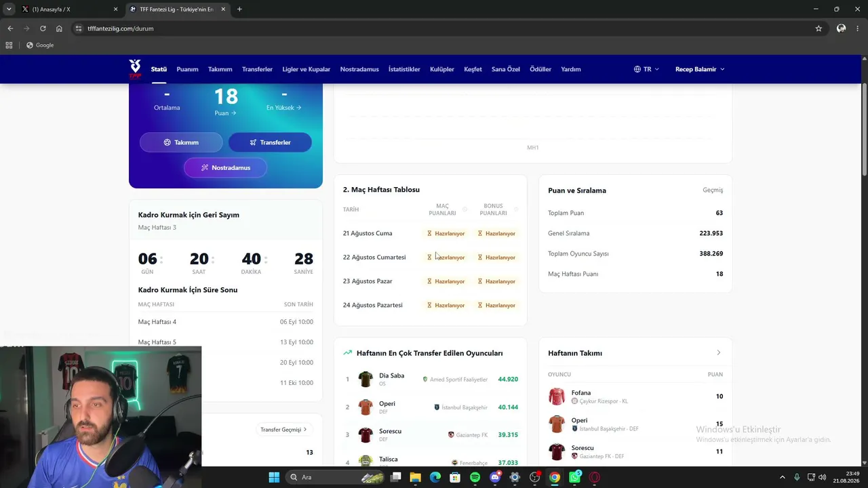Close the Anasayfa / X tab
The height and width of the screenshot is (488, 868).
coord(115,9)
